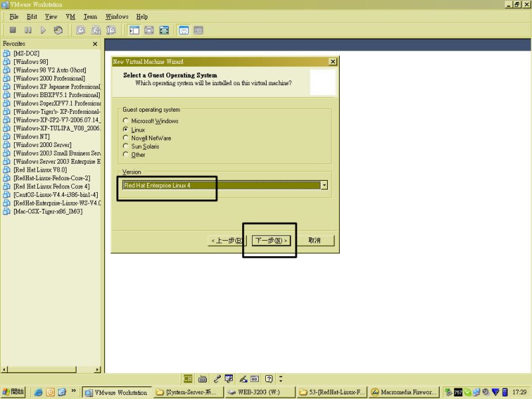Switch to VMware Workstation taskbar button

(x=116, y=392)
